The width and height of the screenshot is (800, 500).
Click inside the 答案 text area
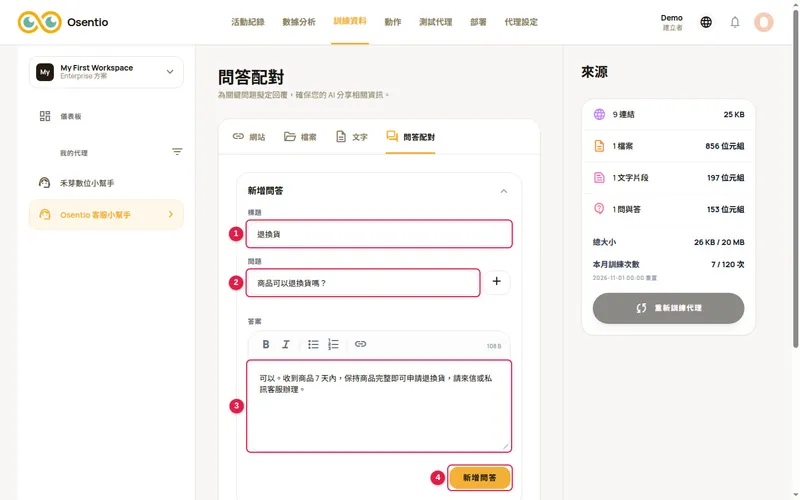[x=379, y=406]
